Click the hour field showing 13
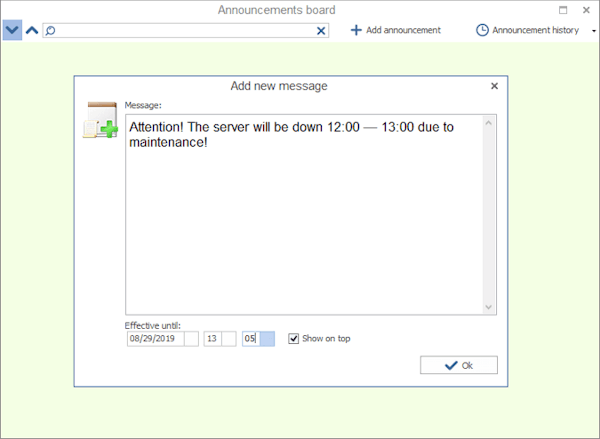Viewport: 600px width, 439px height. (x=213, y=339)
